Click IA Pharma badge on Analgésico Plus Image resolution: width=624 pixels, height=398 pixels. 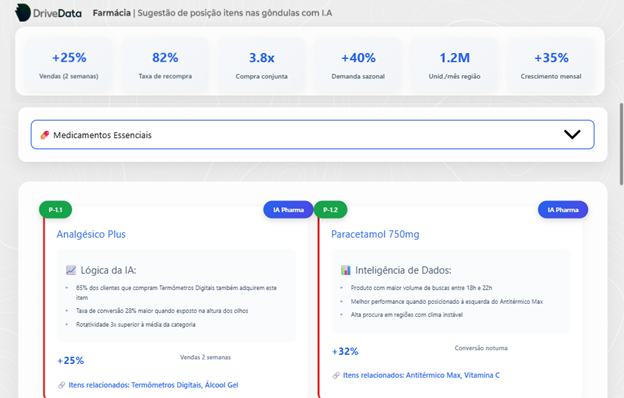(x=288, y=210)
